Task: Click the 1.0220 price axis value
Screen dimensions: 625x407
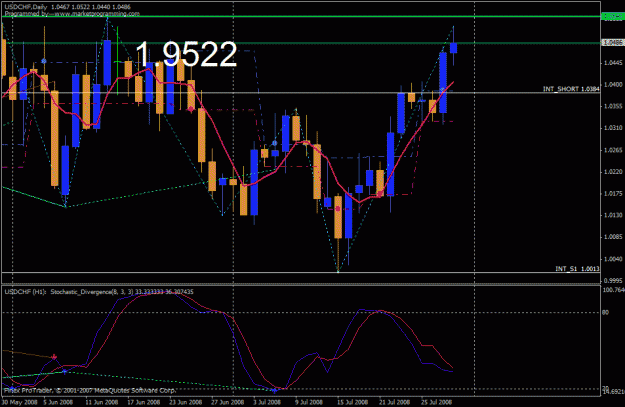Action: coord(613,172)
